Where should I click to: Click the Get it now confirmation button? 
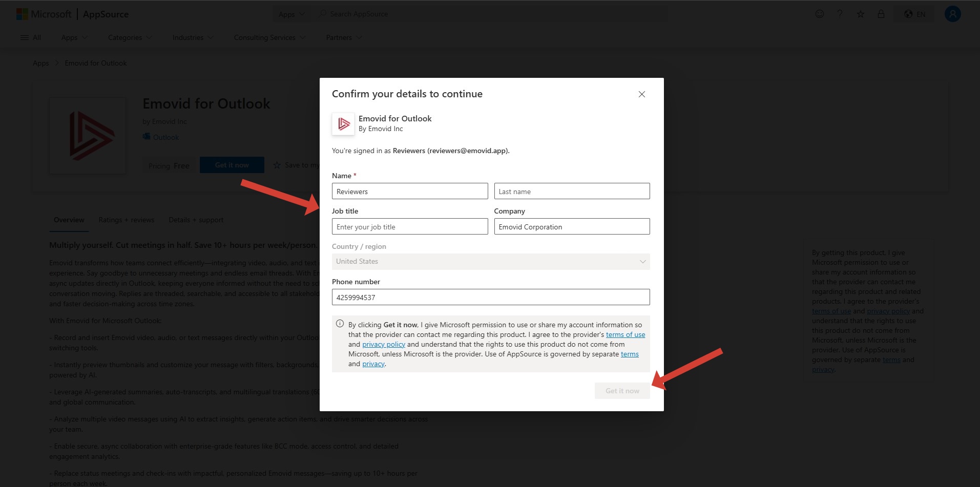point(621,390)
